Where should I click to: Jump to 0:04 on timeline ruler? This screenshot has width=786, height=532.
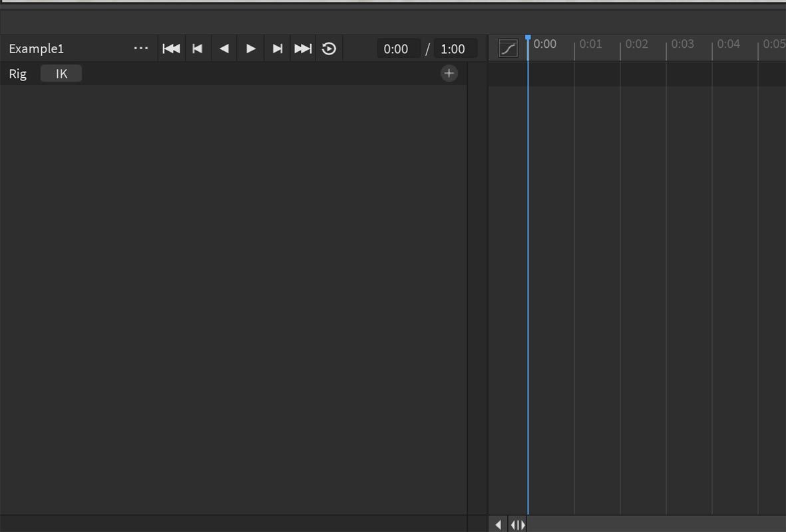tap(728, 44)
